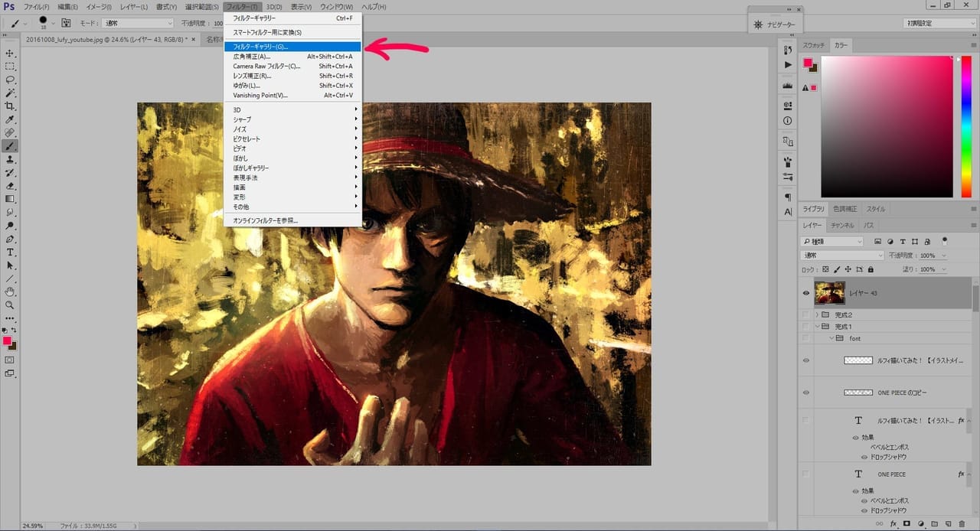Collapse the font layer group
Image resolution: width=980 pixels, height=531 pixels.
pyautogui.click(x=831, y=338)
